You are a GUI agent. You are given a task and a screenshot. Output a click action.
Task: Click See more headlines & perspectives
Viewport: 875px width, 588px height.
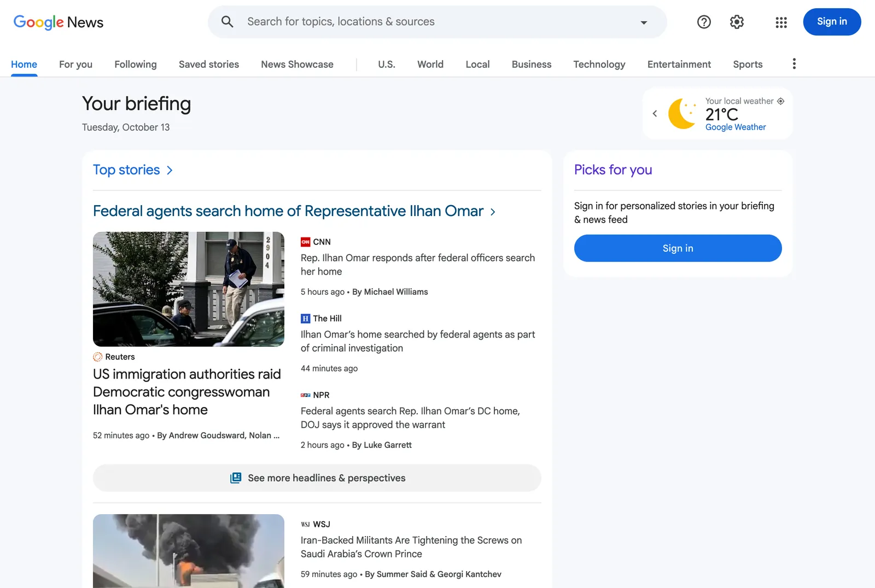317,478
